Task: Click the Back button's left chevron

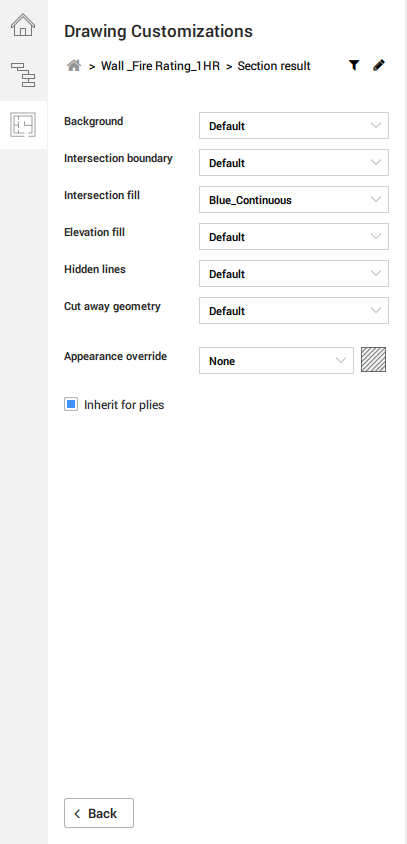Action: click(x=77, y=813)
